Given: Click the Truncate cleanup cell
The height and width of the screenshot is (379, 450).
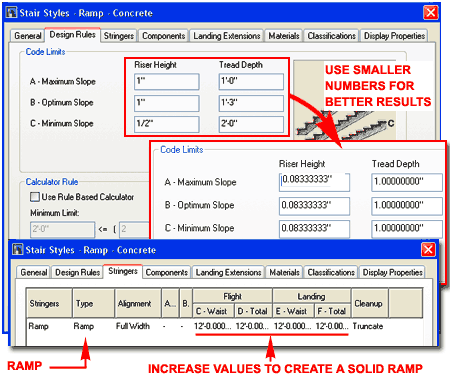Looking at the screenshot, I should [x=368, y=326].
